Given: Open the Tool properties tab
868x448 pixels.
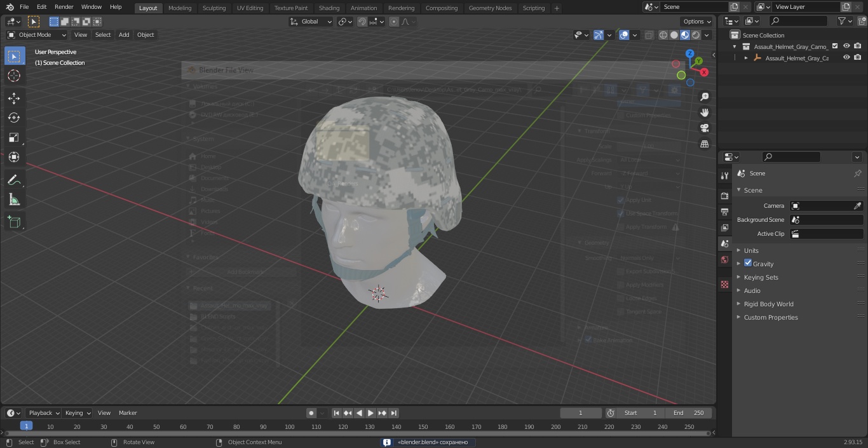Looking at the screenshot, I should [724, 175].
